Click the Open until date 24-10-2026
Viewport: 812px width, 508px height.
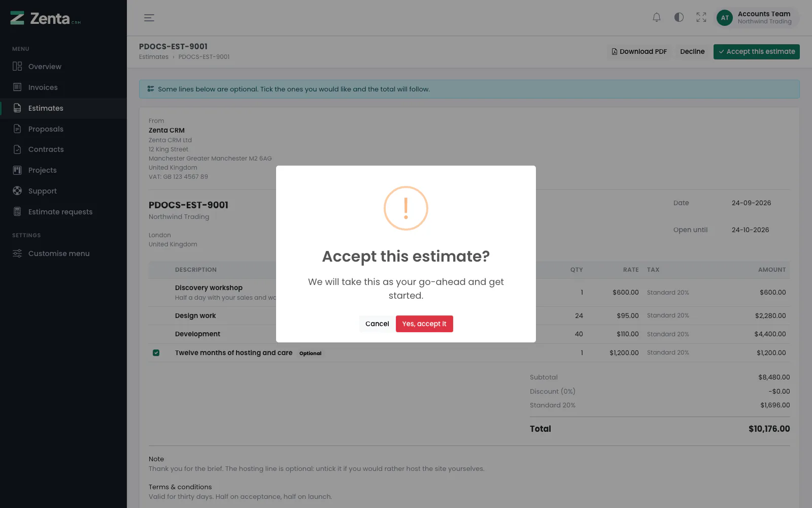tap(750, 230)
